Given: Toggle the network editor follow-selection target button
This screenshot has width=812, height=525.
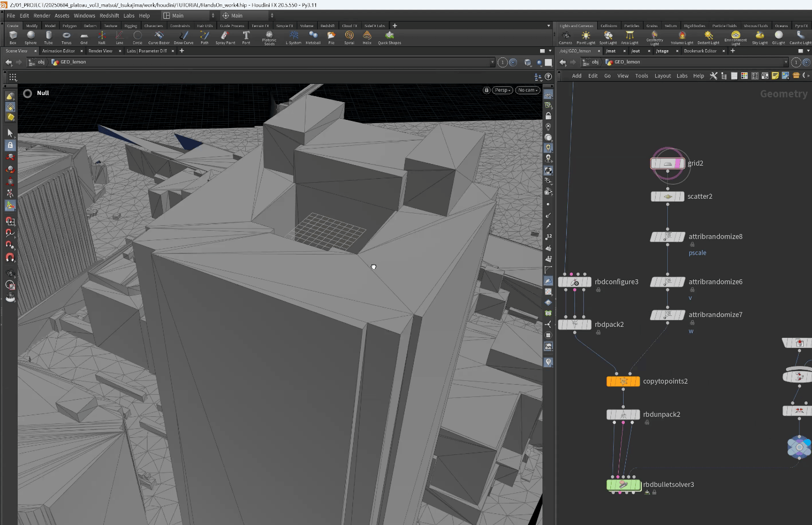Looking at the screenshot, I should (806, 62).
